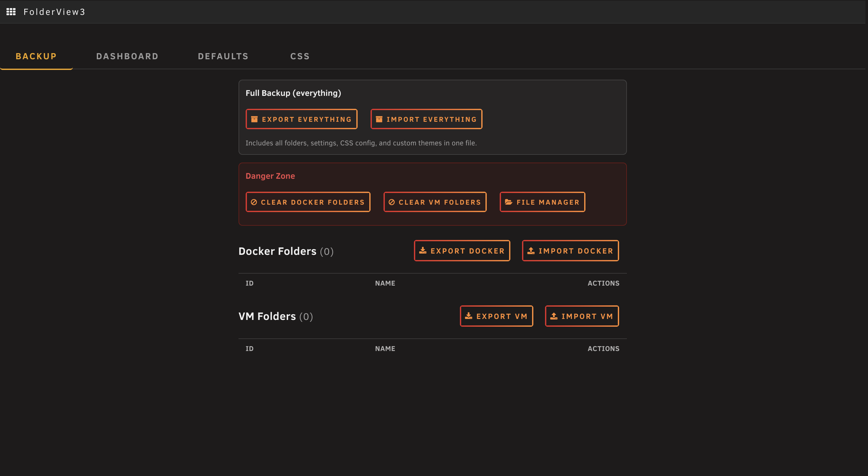Screen dimensions: 868x476
Task: Click the Full Backup (everything) heading
Action: (293, 93)
